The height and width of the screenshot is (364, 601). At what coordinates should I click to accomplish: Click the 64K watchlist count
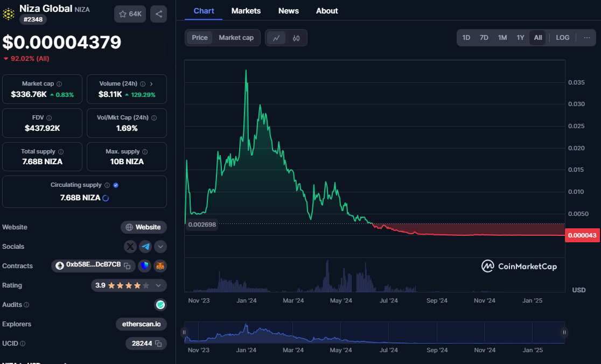(x=135, y=14)
